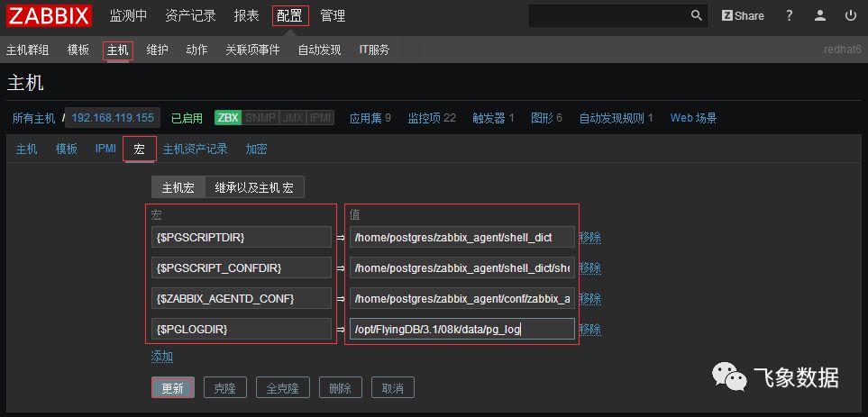Go to IT服务 submenu
The image size is (868, 417).
coord(374,50)
